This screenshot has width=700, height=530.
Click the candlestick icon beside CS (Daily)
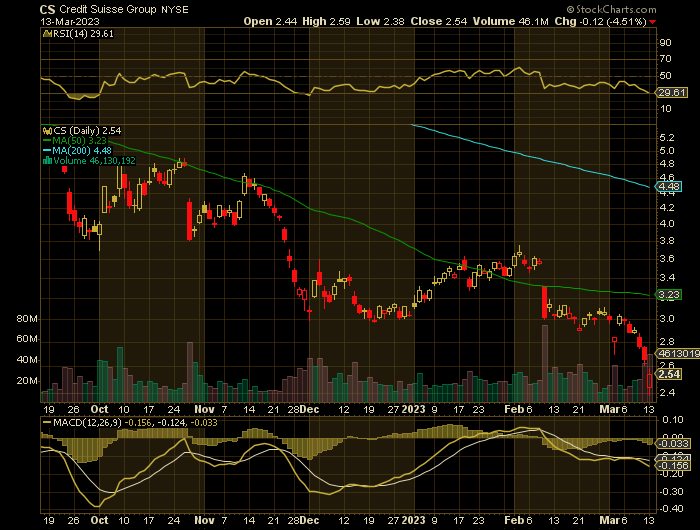[47, 131]
